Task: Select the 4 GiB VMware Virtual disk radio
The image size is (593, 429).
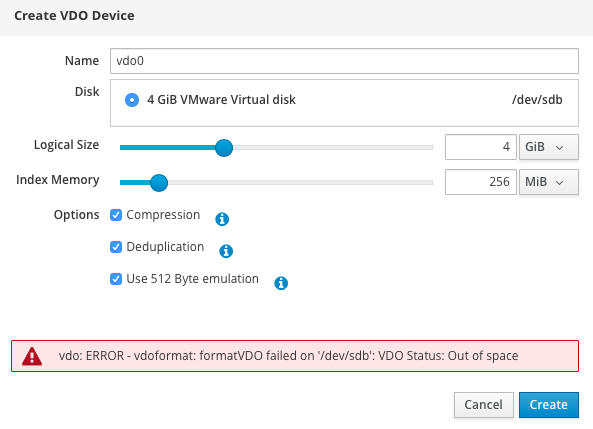Action: (x=132, y=100)
